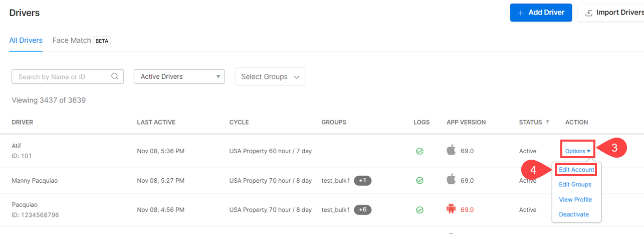Screen dimensions: 644x234
Task: Open Options dropdown for driver Atif
Action: click(578, 151)
